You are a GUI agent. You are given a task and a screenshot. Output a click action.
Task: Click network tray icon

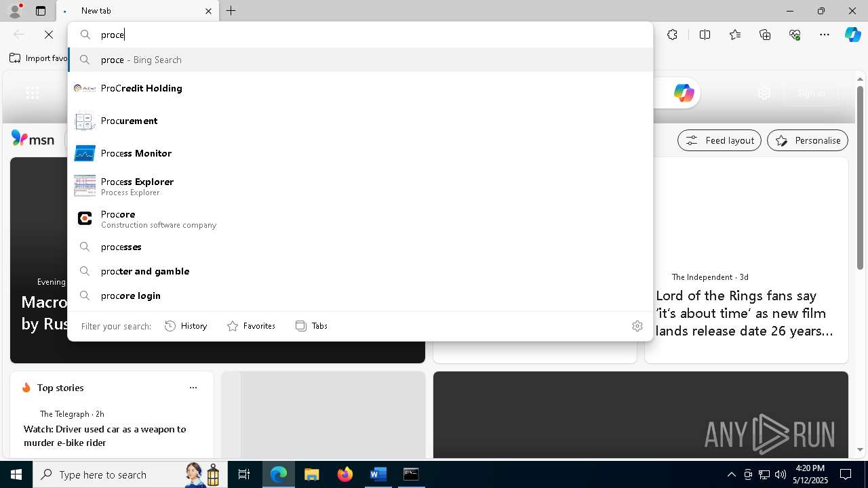pyautogui.click(x=764, y=474)
